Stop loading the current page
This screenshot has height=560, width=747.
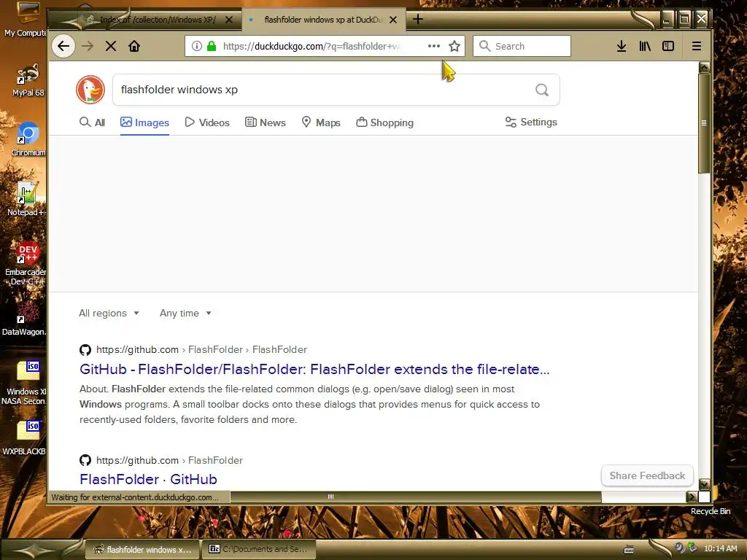click(111, 46)
